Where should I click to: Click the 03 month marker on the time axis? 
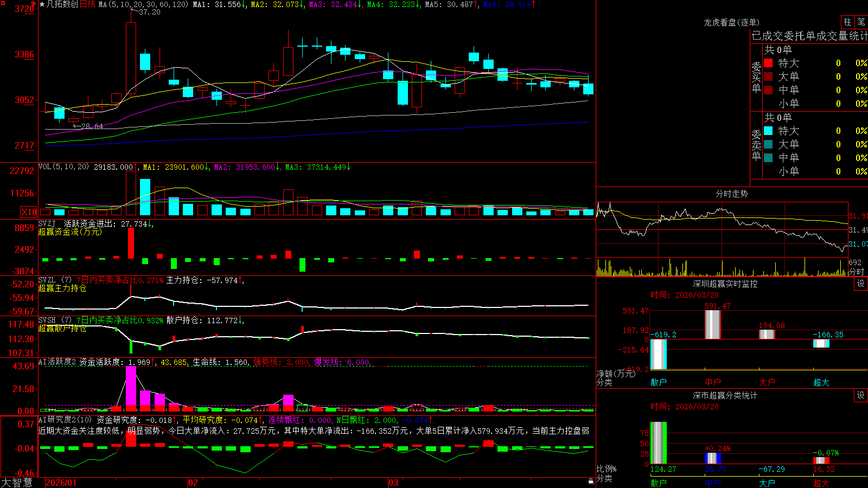(x=393, y=483)
